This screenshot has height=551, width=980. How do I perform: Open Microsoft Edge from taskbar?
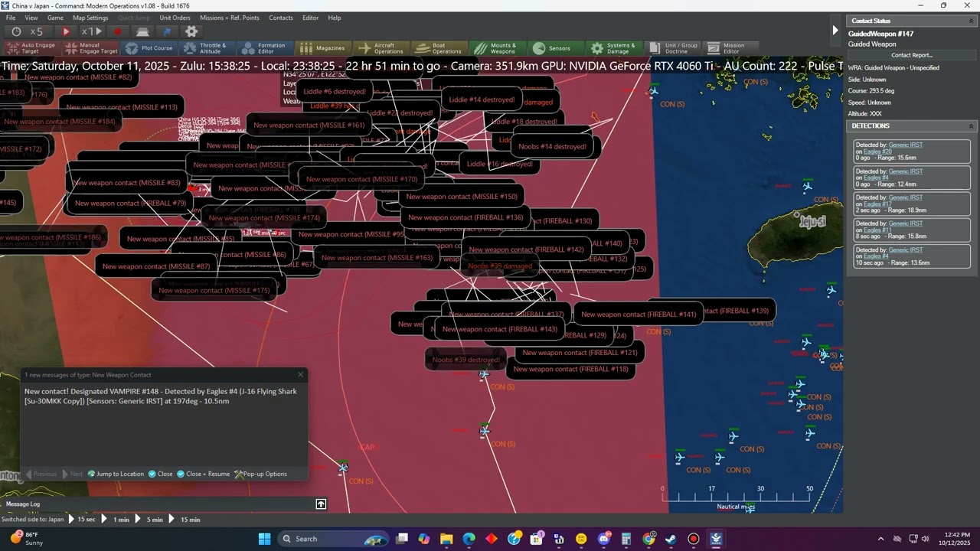point(469,539)
